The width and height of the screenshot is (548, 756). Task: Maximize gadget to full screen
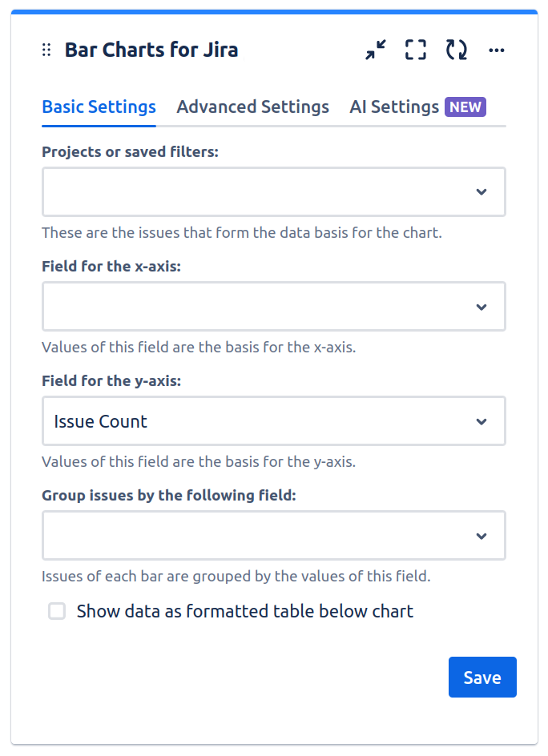[x=416, y=50]
